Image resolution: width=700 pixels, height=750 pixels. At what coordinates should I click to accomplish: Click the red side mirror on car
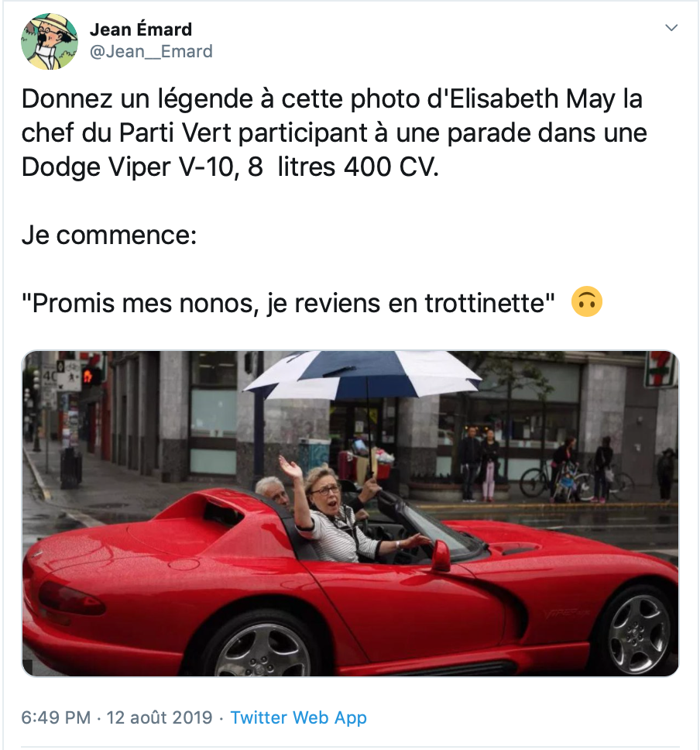click(441, 556)
